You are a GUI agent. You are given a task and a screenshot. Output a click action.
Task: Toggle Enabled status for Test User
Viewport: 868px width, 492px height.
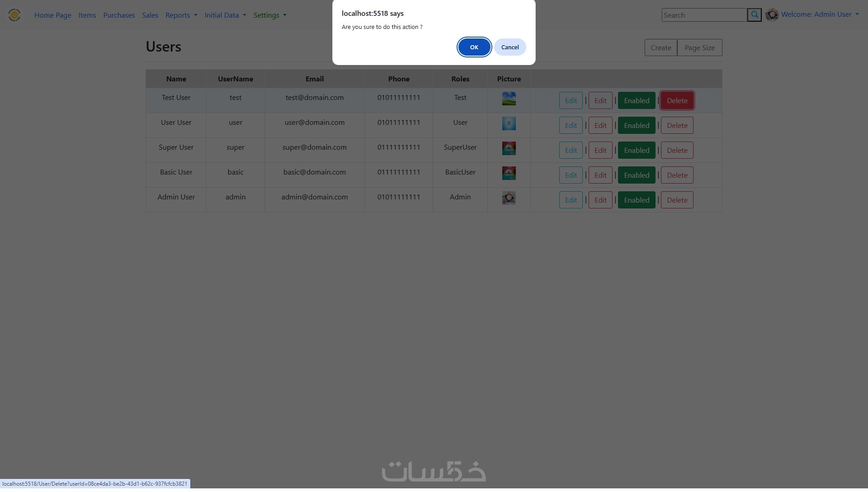636,100
